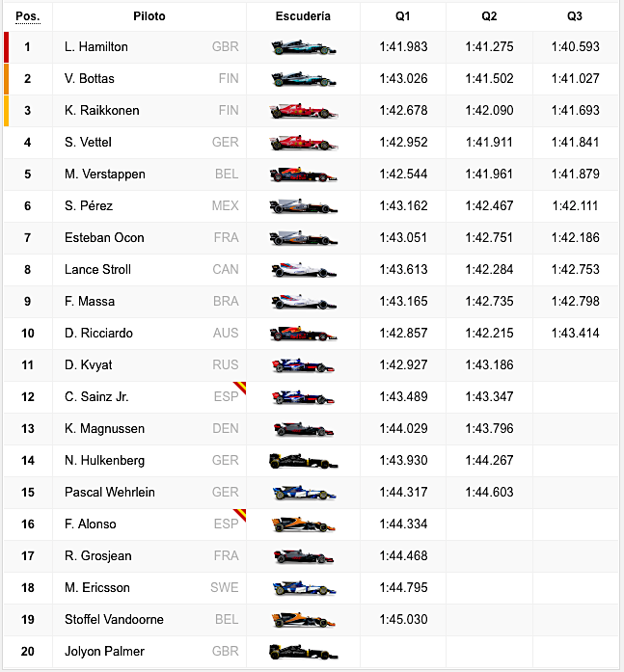Viewport: 624px width, 672px height.
Task: Click Kvyat's Toro Rosso car icon
Action: [x=303, y=365]
